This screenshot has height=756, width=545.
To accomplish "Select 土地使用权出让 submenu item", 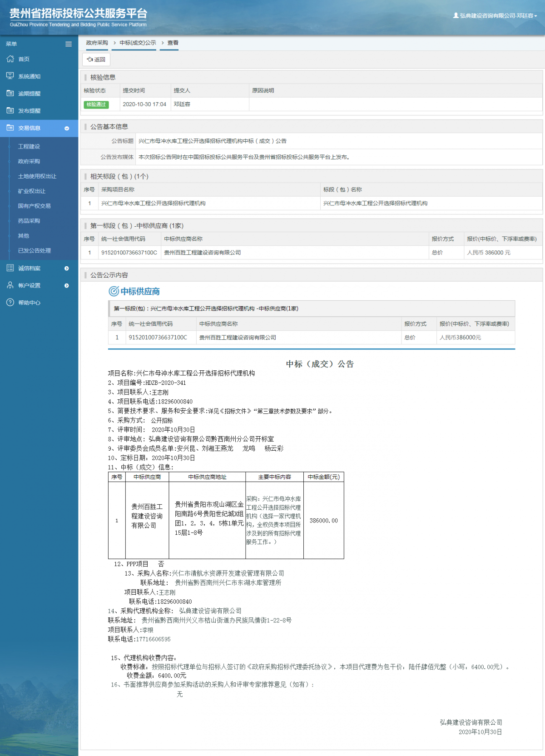I will 37,176.
